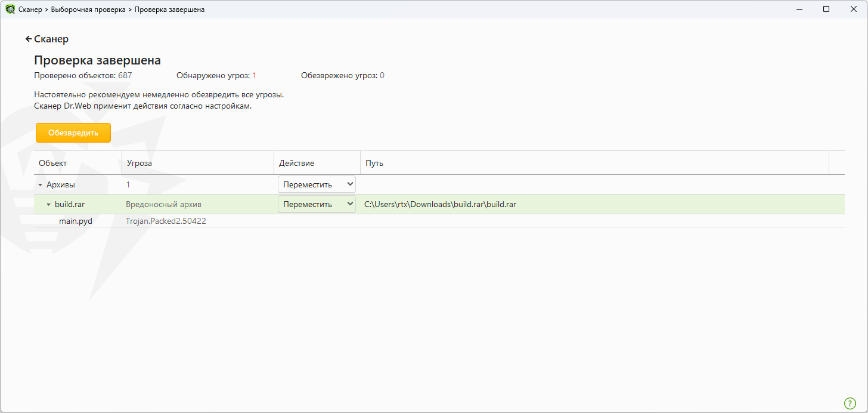Minimize the Dr.Web scanner window
The width and height of the screenshot is (868, 413).
[798, 10]
